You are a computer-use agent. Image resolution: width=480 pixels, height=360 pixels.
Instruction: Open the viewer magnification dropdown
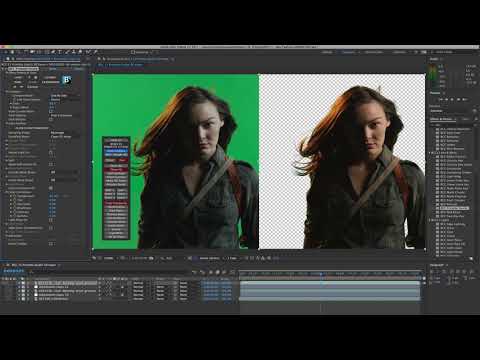coord(110,258)
